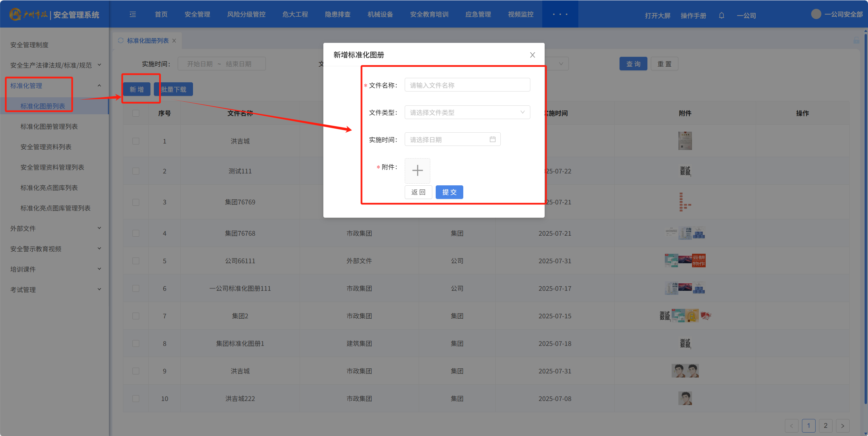Select 标准化亮点图库列表 in sidebar
The image size is (868, 436).
(x=49, y=188)
